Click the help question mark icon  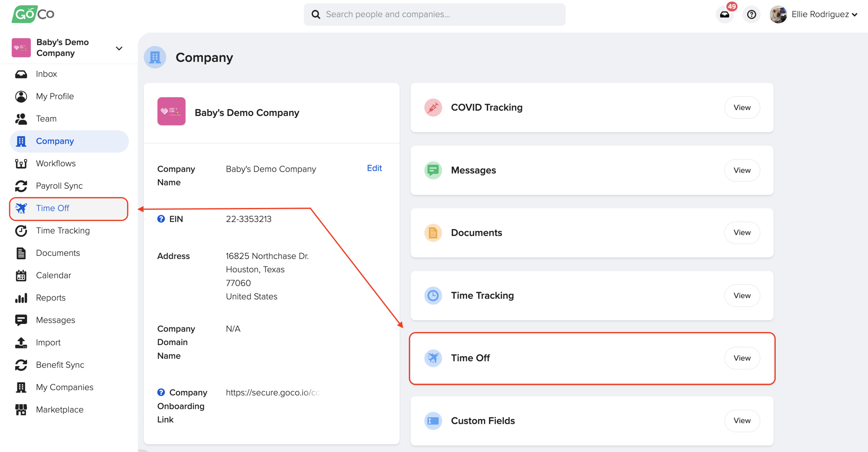pyautogui.click(x=751, y=15)
